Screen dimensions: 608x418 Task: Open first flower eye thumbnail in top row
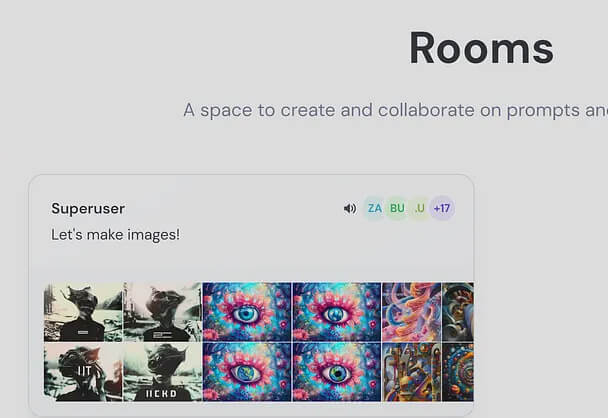tap(247, 312)
